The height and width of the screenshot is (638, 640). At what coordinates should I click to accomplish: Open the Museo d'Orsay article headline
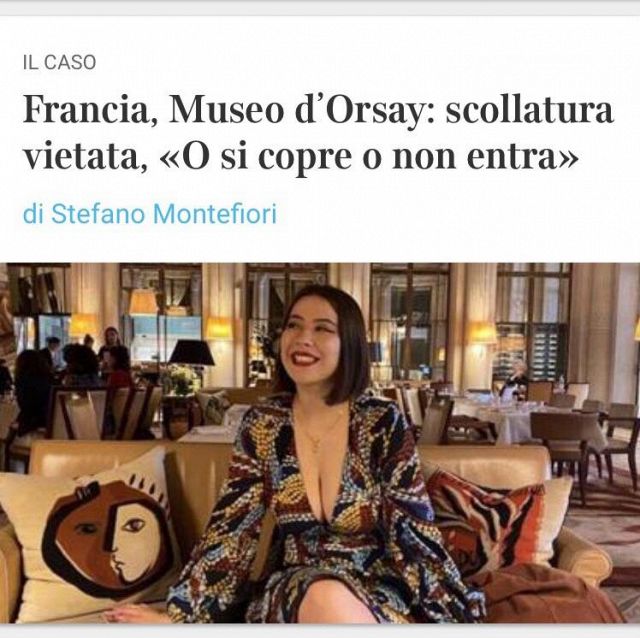318,133
